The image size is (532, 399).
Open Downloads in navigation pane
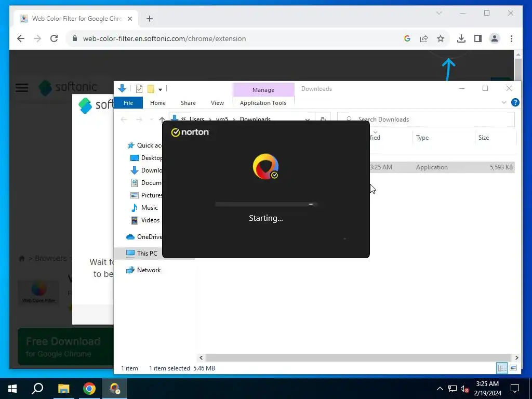pos(147,170)
